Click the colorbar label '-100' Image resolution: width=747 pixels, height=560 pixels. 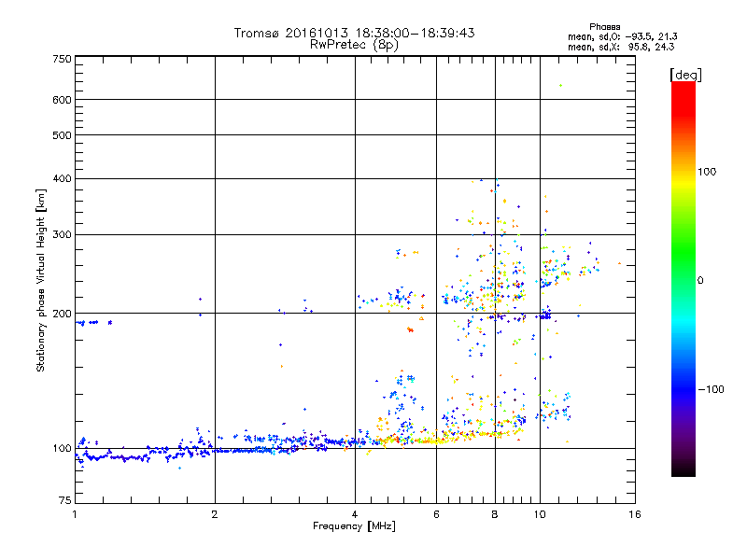tap(712, 389)
